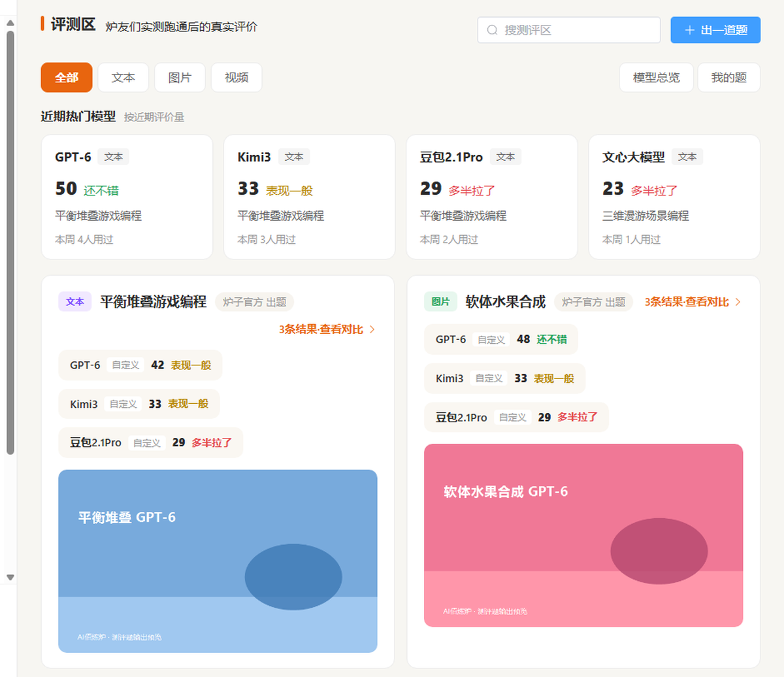Click score 33 表现一般 on Kimi3 hot card
Viewport: 784px width, 677px height.
click(275, 189)
